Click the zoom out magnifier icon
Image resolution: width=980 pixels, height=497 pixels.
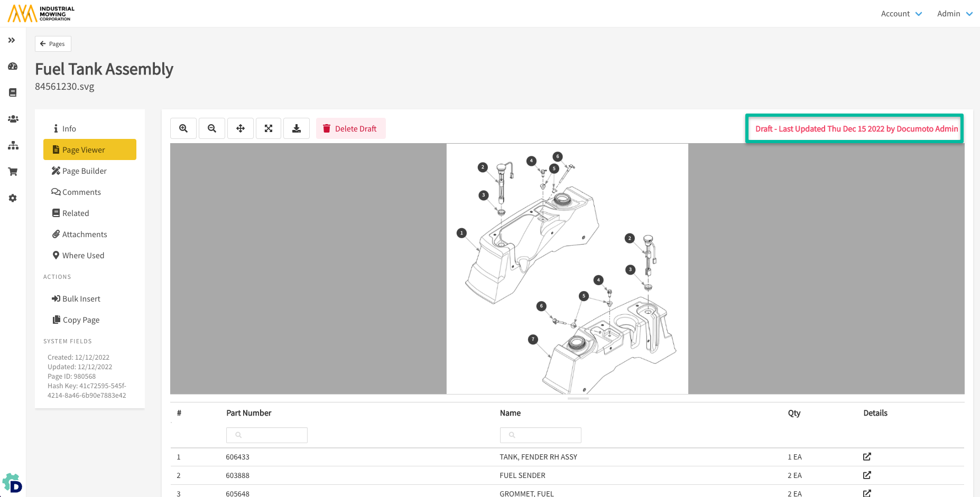tap(212, 128)
